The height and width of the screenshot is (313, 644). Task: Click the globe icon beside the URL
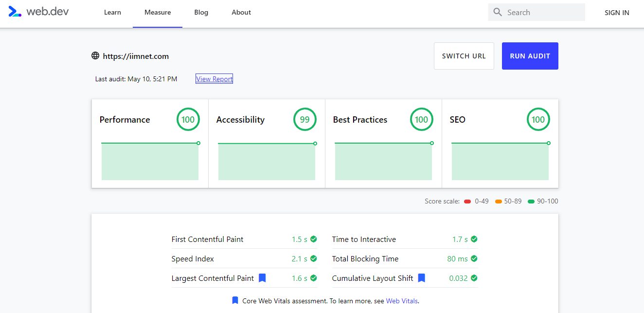95,56
